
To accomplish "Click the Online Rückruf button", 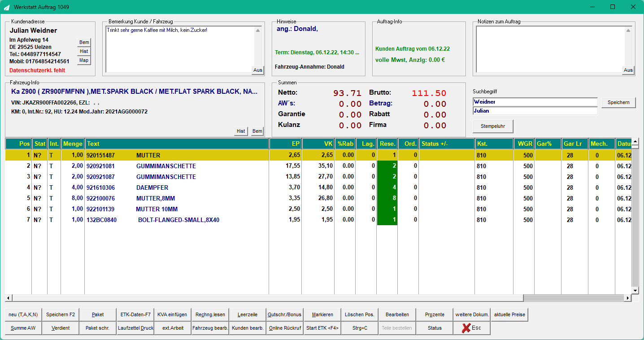I will click(285, 328).
